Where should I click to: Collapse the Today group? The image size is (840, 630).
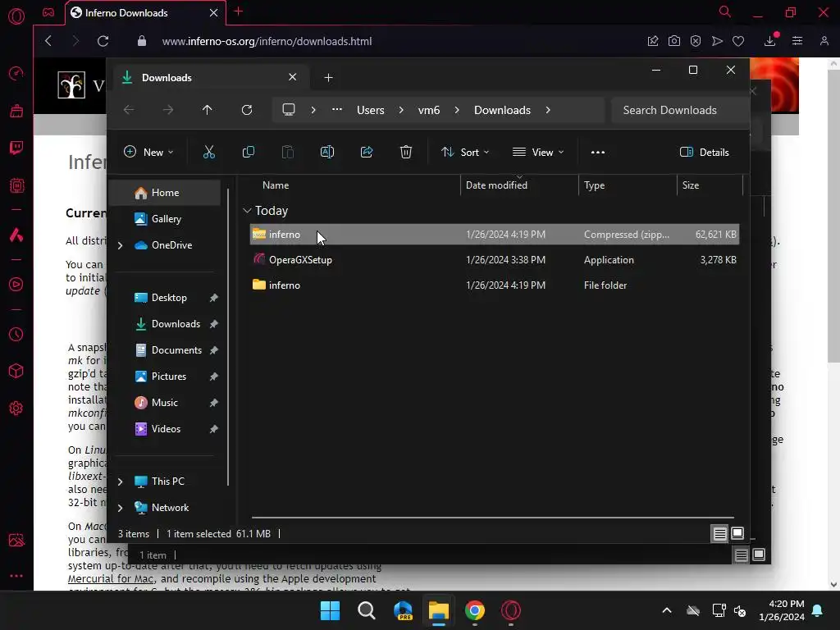click(x=247, y=211)
